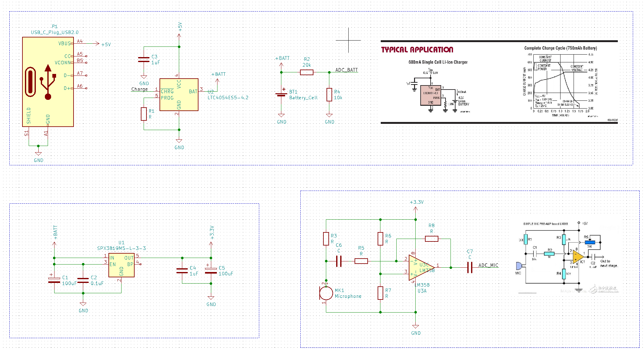The height and width of the screenshot is (350, 644).
Task: Select the GND symbol under C1 and C2
Action: tap(83, 307)
